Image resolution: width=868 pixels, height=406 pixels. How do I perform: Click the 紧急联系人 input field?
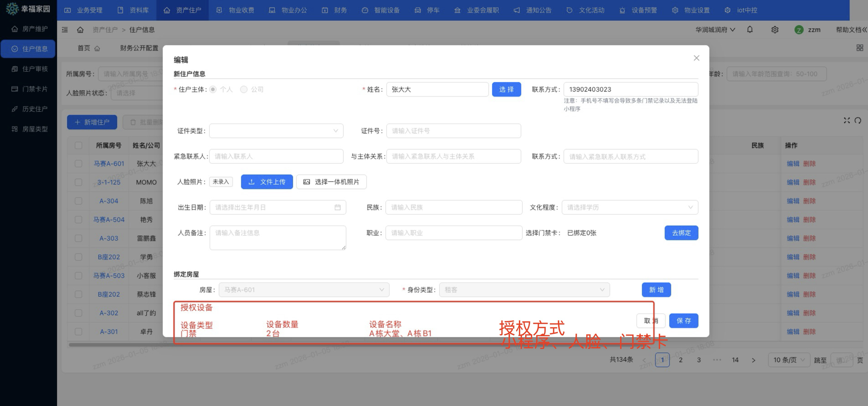(276, 157)
